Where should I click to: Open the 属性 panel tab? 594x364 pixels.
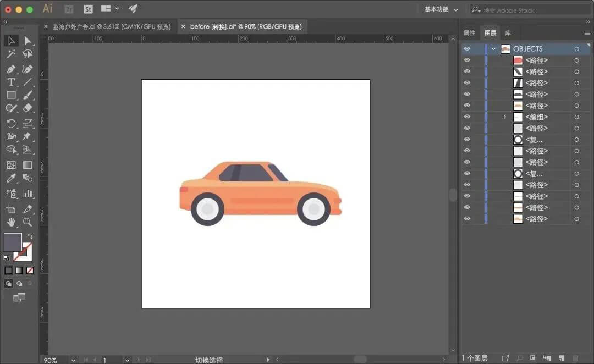[x=469, y=33]
